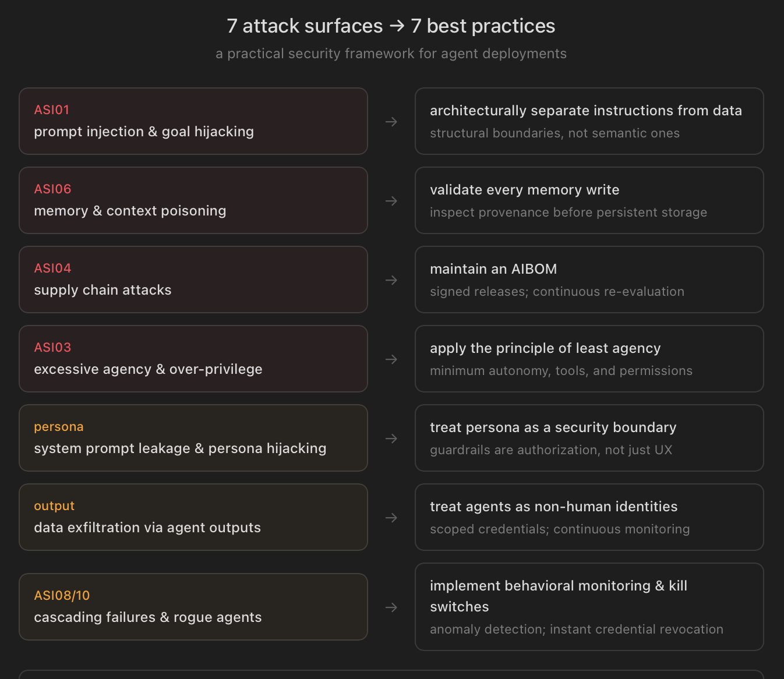Screen dimensions: 784x679
Task: Click the validate every memory write card
Action: tap(589, 200)
